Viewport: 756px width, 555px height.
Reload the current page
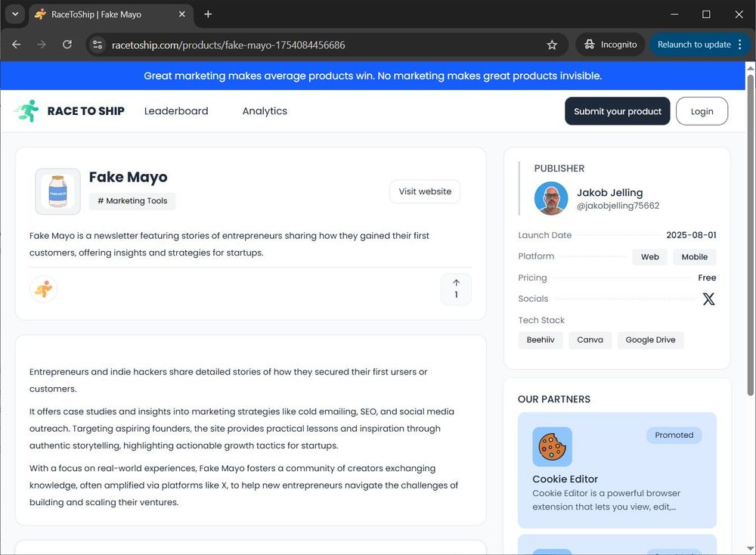pos(67,45)
